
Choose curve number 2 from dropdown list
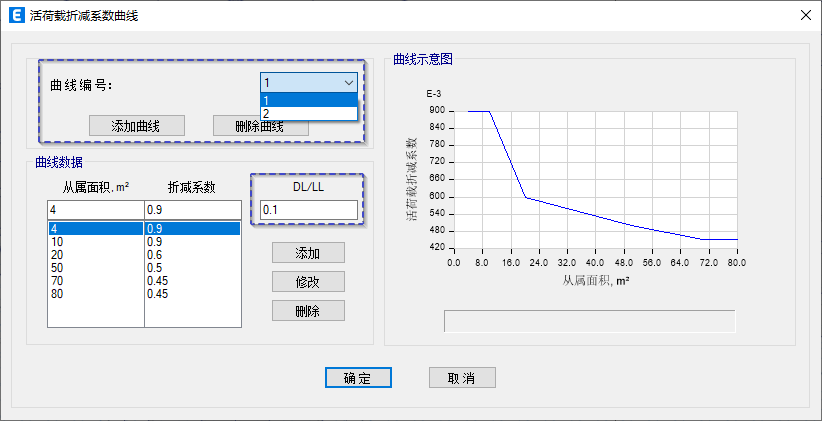(308, 114)
